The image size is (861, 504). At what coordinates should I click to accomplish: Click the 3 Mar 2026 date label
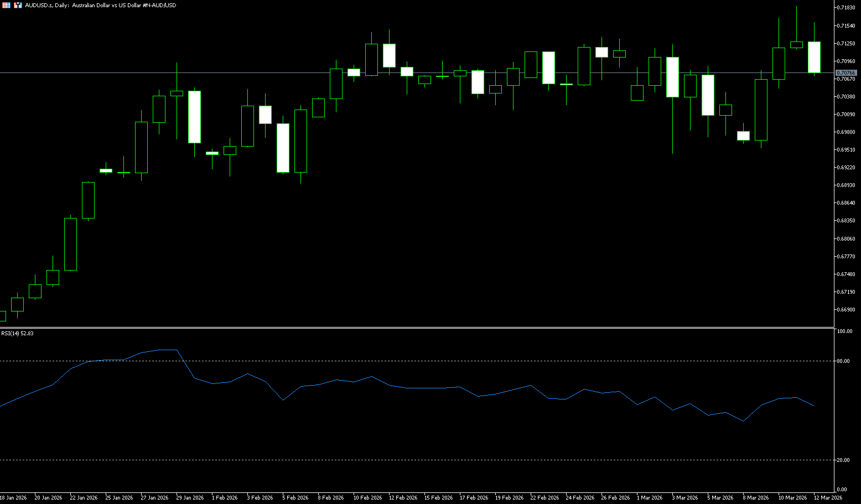[x=686, y=498]
